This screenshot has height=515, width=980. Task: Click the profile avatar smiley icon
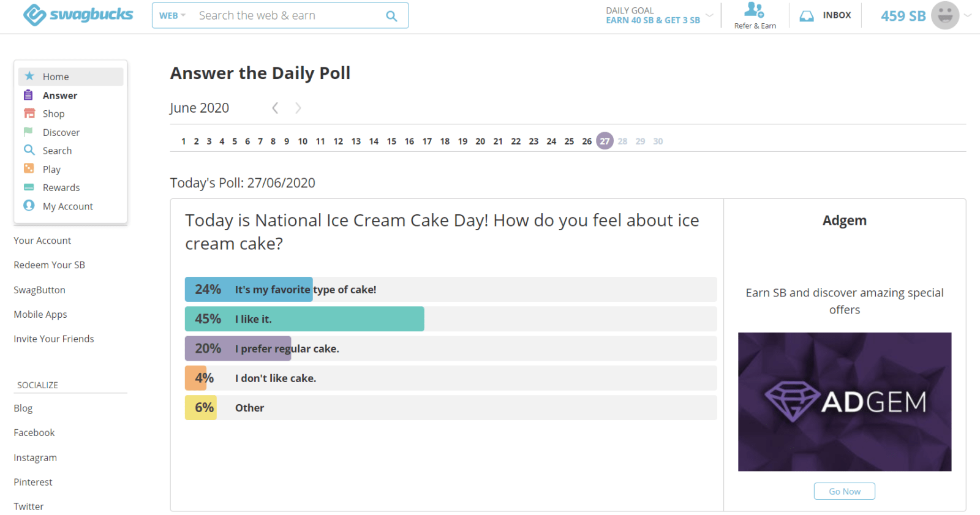[x=944, y=15]
